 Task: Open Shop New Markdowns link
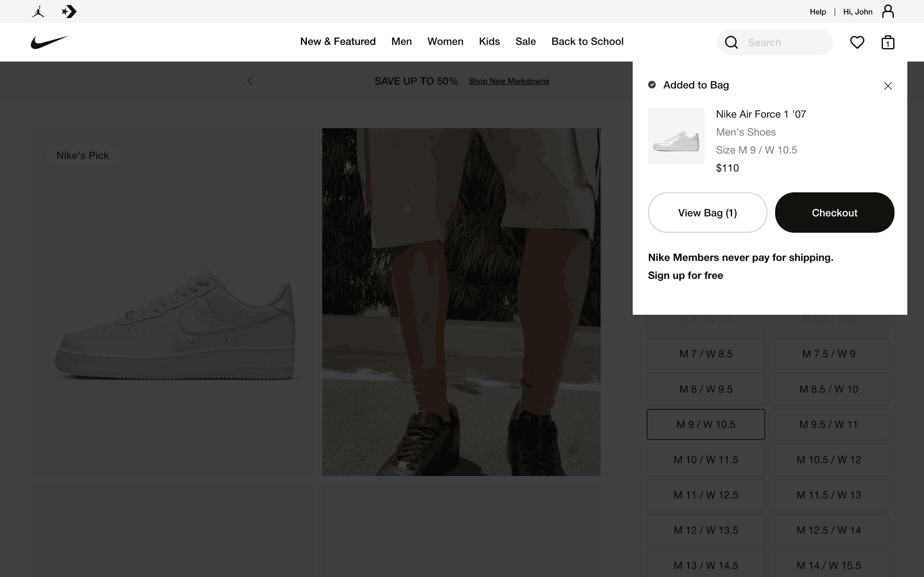coord(509,81)
